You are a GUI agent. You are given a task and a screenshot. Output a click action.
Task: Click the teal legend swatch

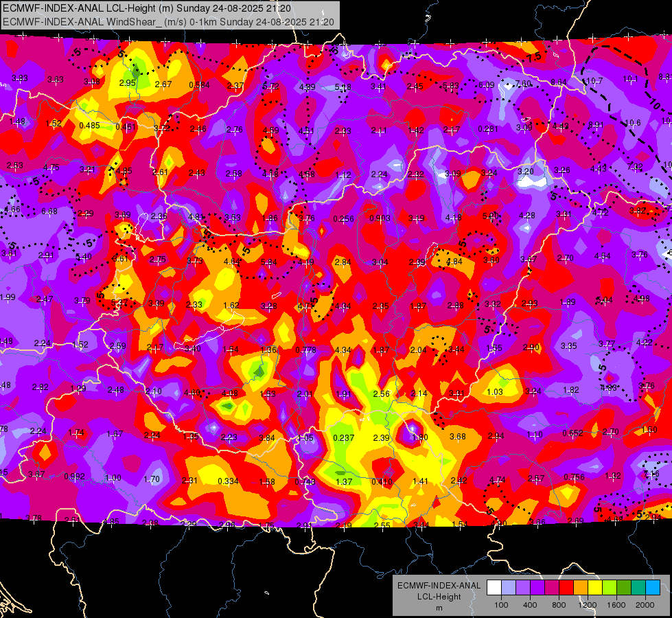(638, 588)
